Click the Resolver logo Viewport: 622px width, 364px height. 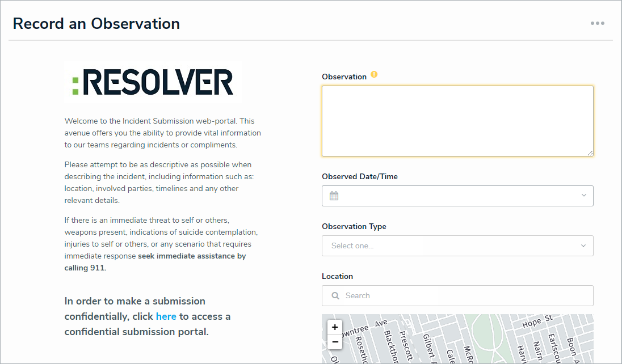click(x=153, y=82)
